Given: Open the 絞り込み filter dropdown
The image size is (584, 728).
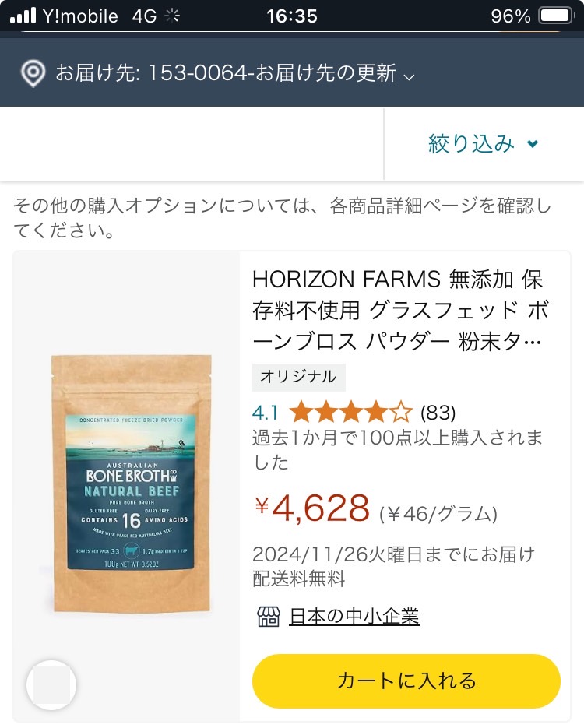Looking at the screenshot, I should click(x=484, y=143).
